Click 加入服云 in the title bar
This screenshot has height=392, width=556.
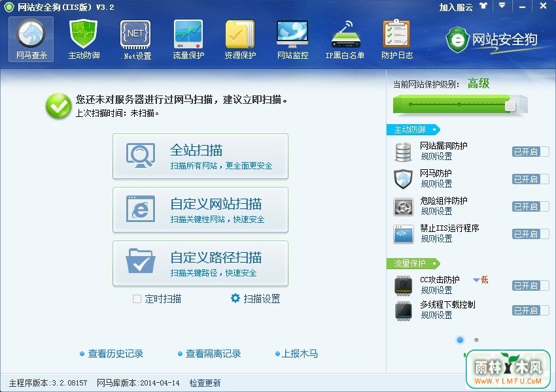coord(456,7)
